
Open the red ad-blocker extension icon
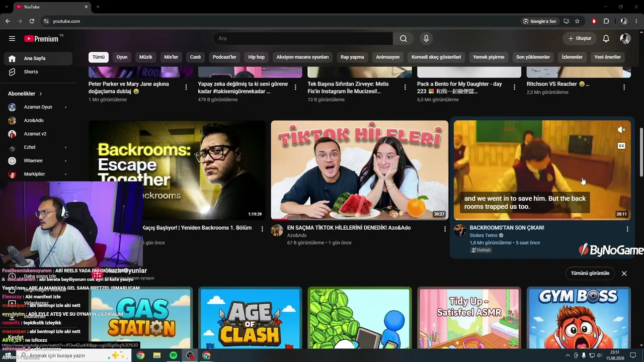pos(594,21)
